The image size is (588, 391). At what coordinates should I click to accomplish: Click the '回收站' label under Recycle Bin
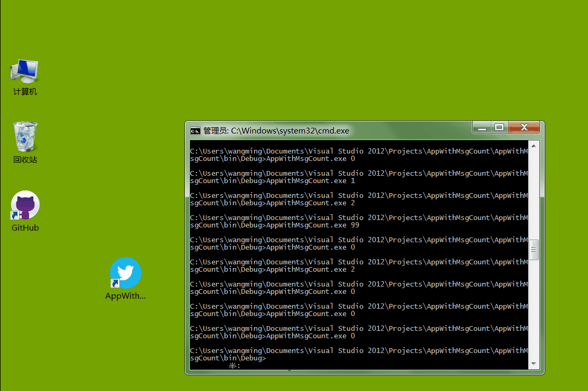pyautogui.click(x=25, y=159)
